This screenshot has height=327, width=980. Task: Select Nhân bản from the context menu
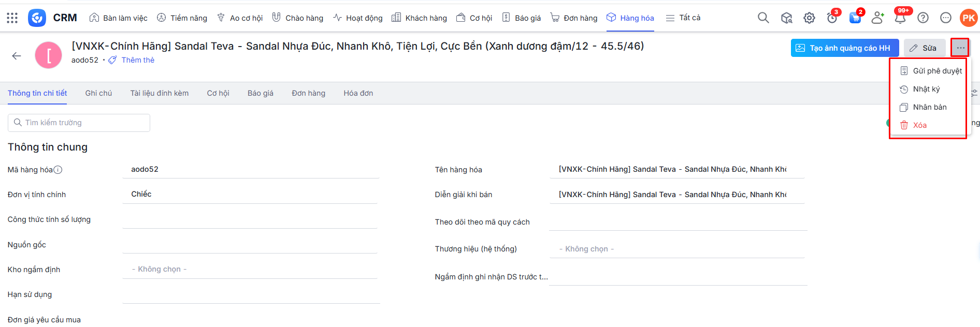pos(929,107)
